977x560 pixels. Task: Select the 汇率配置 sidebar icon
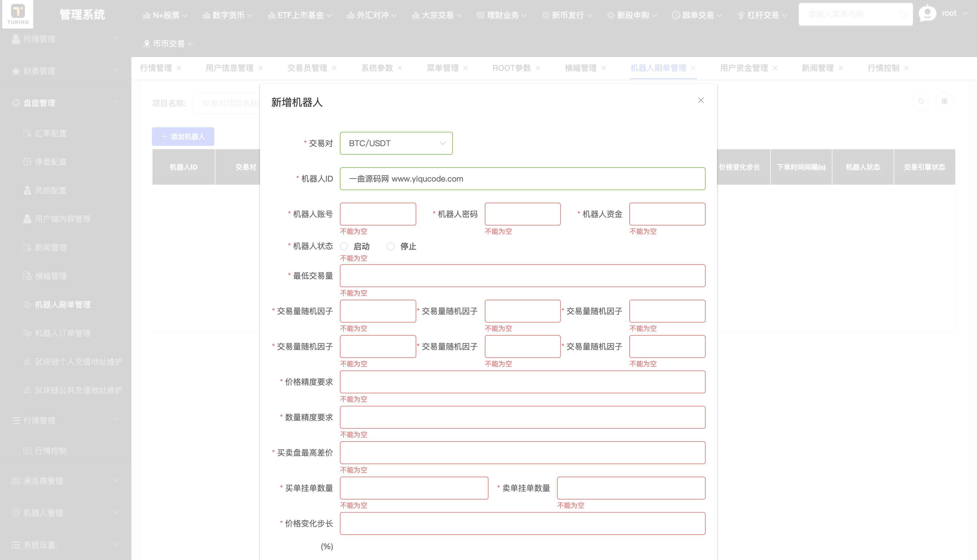click(27, 134)
